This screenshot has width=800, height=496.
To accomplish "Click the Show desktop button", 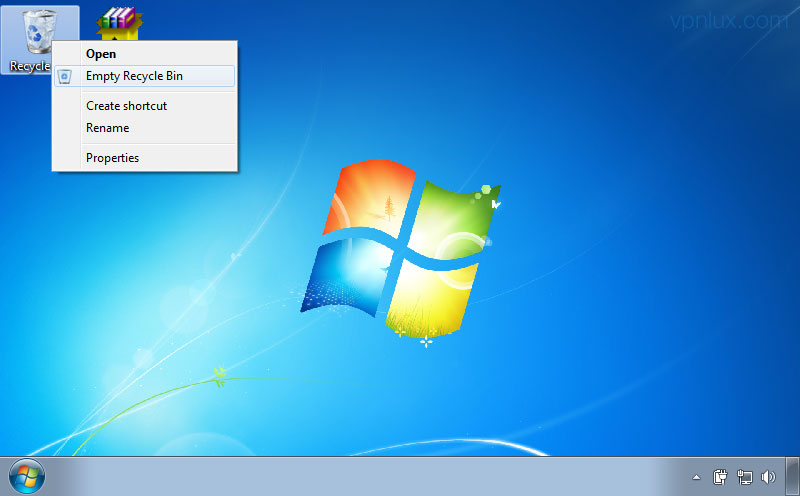I will coord(792,476).
